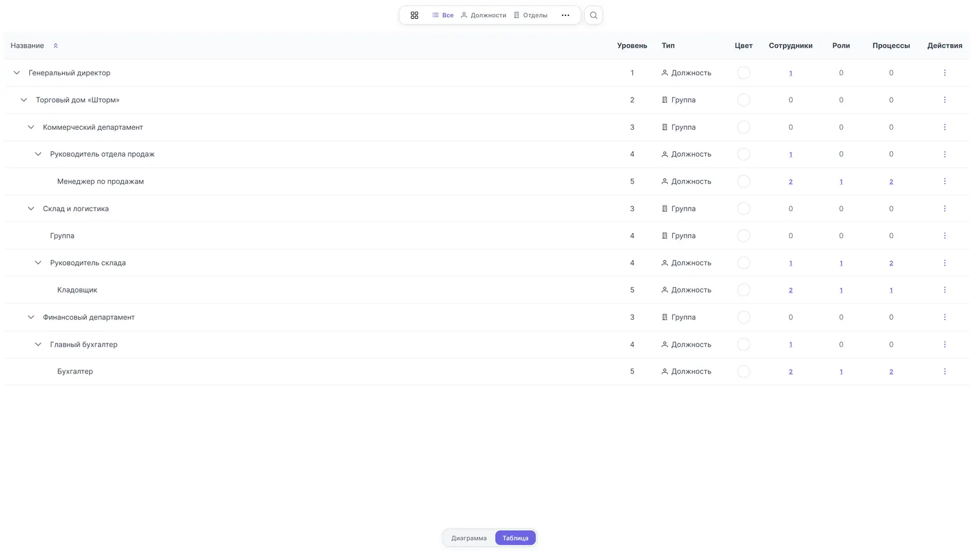Image resolution: width=980 pixels, height=551 pixels.
Task: Open actions menu for Бухгалтер row
Action: click(944, 372)
